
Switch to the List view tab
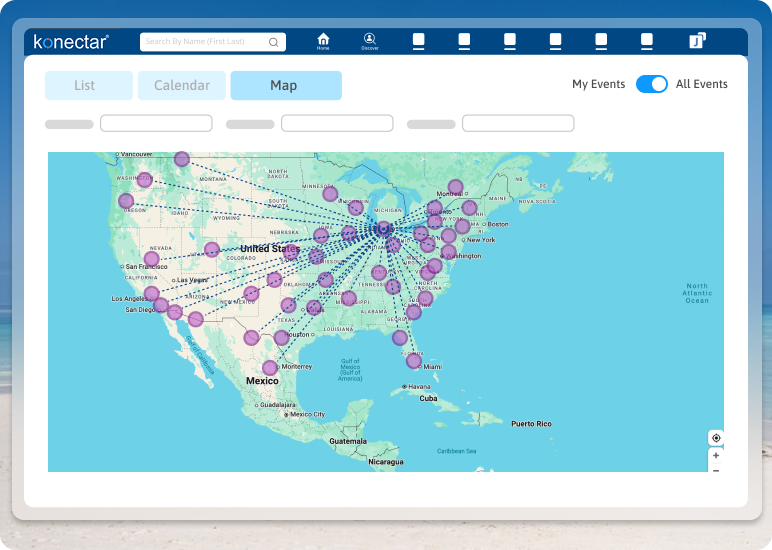[88, 86]
